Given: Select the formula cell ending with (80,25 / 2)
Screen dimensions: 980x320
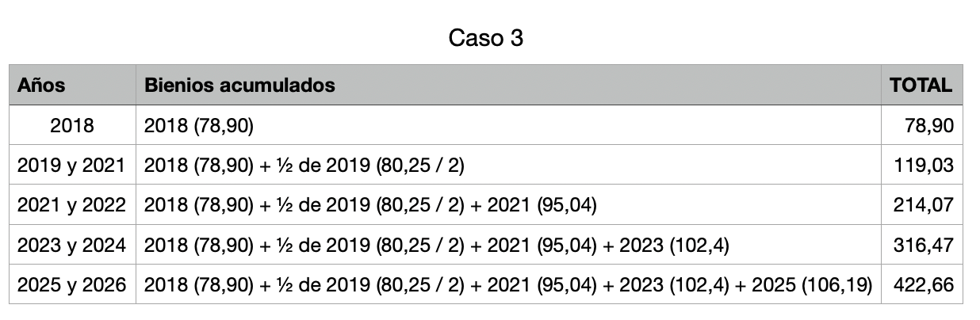Looking at the screenshot, I should pos(508,165).
